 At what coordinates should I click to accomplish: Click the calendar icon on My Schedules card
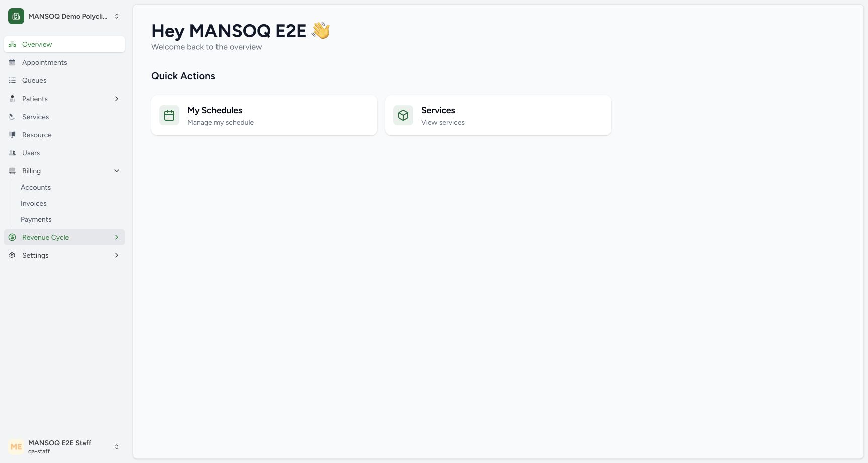point(169,115)
